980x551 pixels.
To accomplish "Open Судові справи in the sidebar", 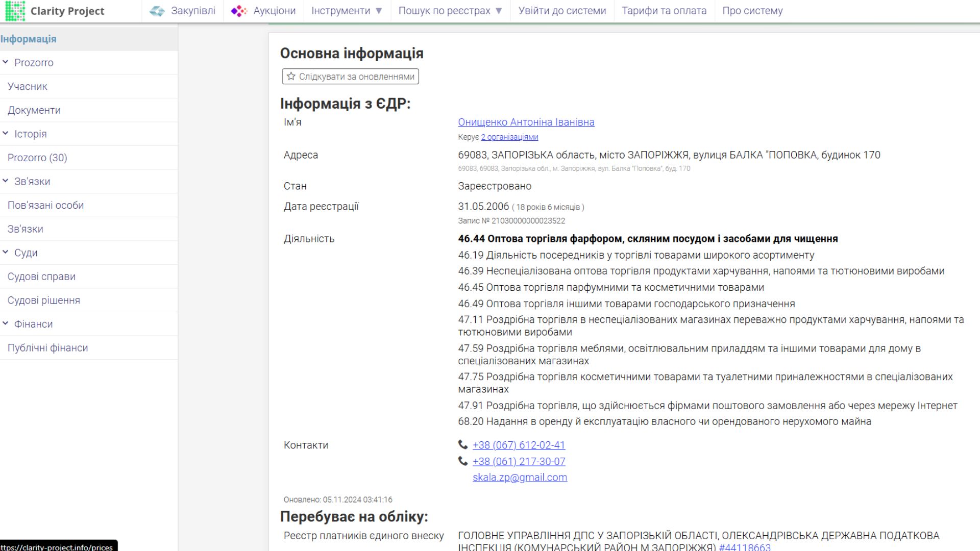I will point(41,276).
